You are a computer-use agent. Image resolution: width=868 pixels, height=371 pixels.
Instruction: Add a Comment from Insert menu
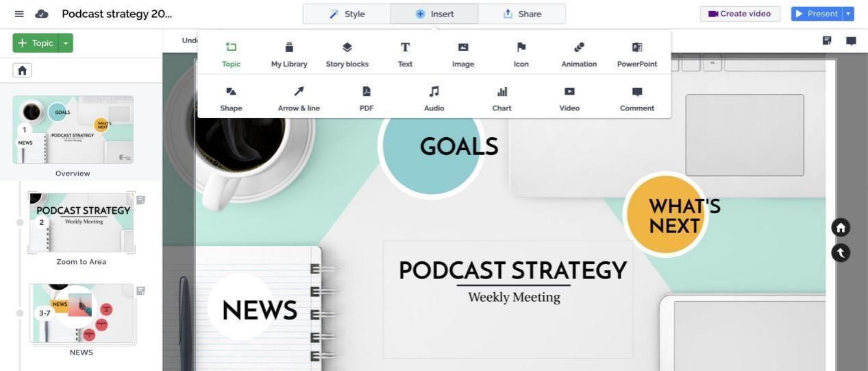637,99
